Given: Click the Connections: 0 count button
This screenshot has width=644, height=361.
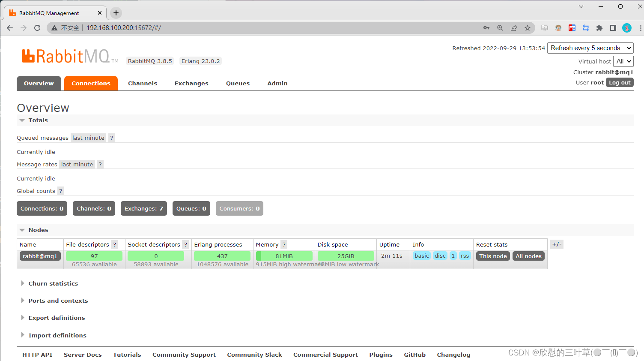Looking at the screenshot, I should pyautogui.click(x=42, y=208).
